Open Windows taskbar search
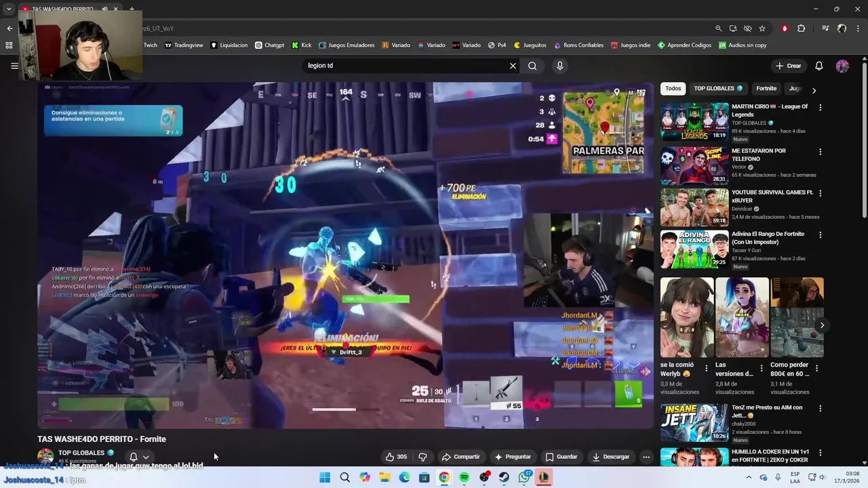This screenshot has height=488, width=868. point(344,477)
